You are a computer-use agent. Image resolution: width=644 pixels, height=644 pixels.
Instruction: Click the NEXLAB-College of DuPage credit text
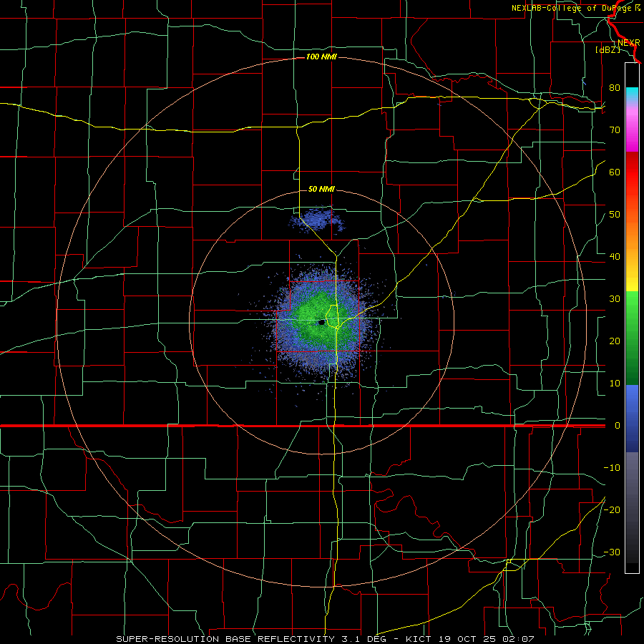[x=575, y=8]
